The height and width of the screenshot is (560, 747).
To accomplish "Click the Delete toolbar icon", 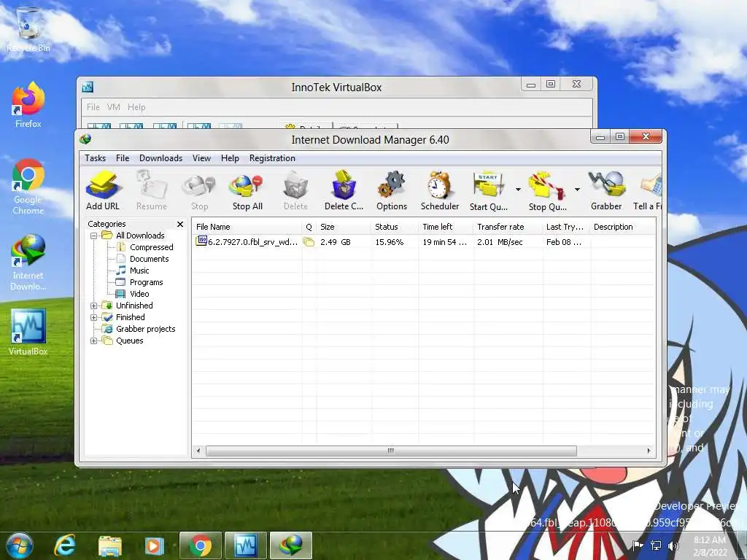I will [295, 191].
